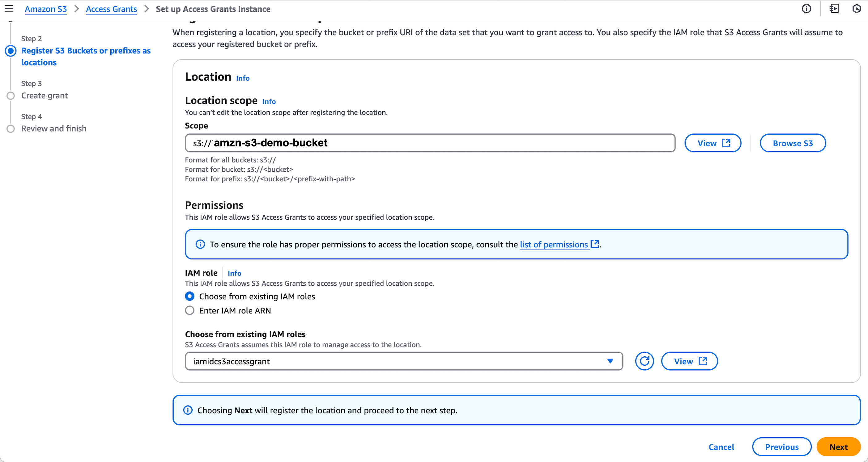Click the Browse S3 button
Screen dimensions: 868x462
point(793,143)
